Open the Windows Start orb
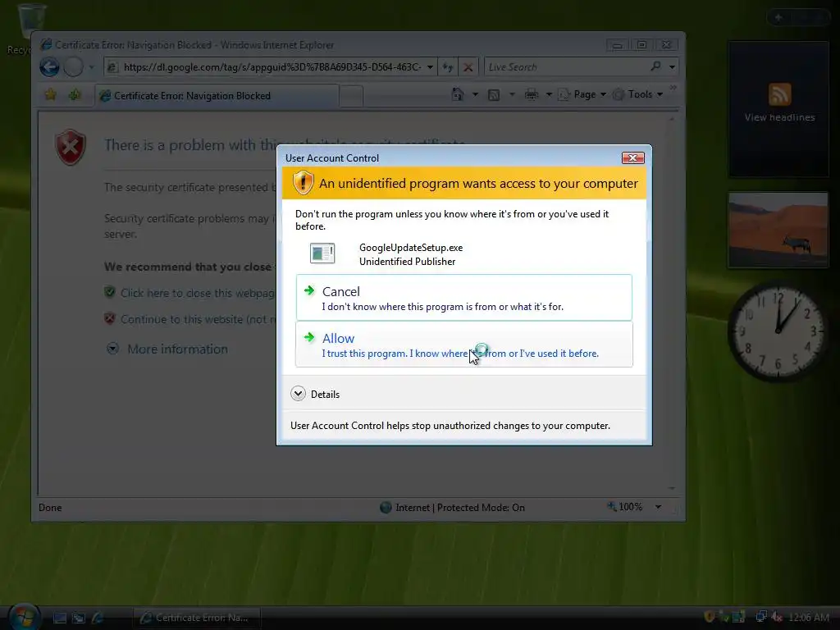This screenshot has width=840, height=630. point(24,616)
